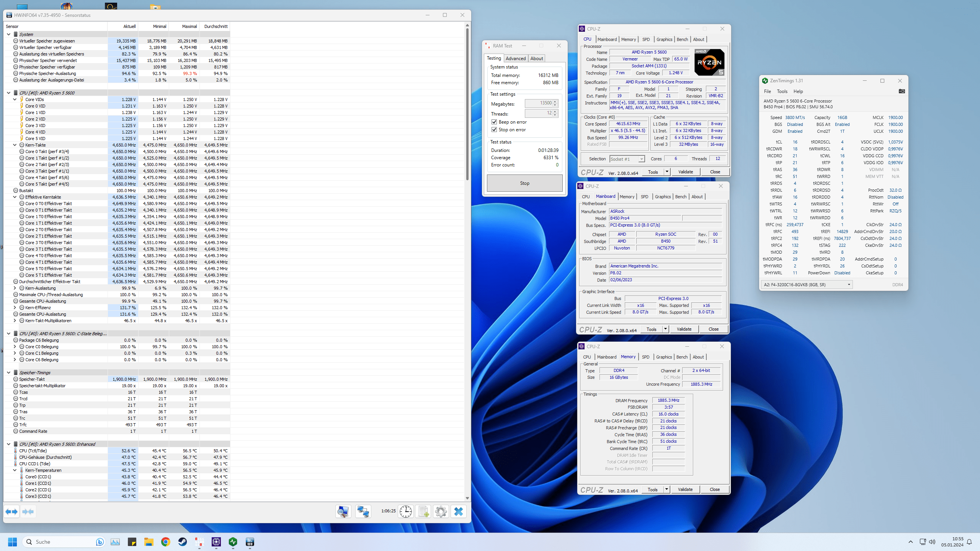This screenshot has width=980, height=551.
Task: Collapse CPU [#0] AMD Ryzen 5 5600 group
Action: [8, 93]
